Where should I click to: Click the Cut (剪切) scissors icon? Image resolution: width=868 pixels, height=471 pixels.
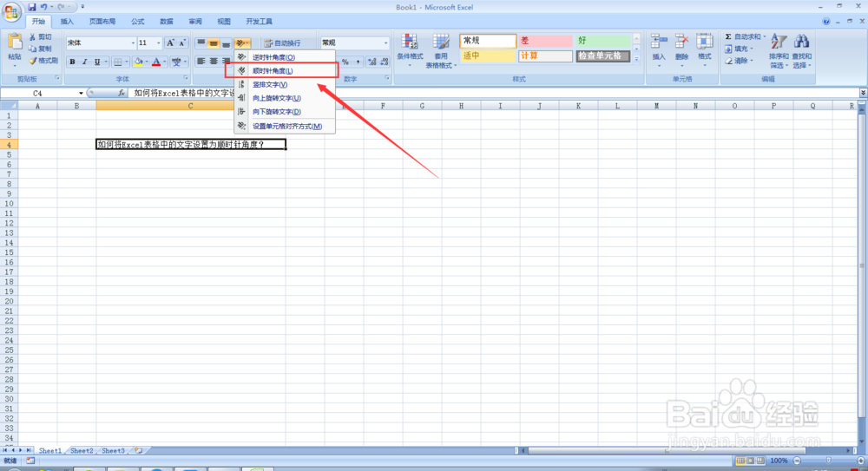tap(33, 36)
